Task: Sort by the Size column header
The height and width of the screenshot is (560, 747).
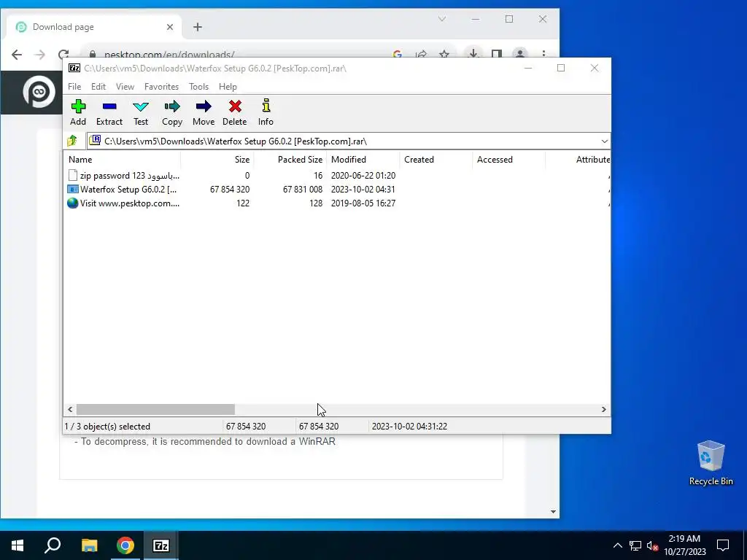Action: [217, 160]
